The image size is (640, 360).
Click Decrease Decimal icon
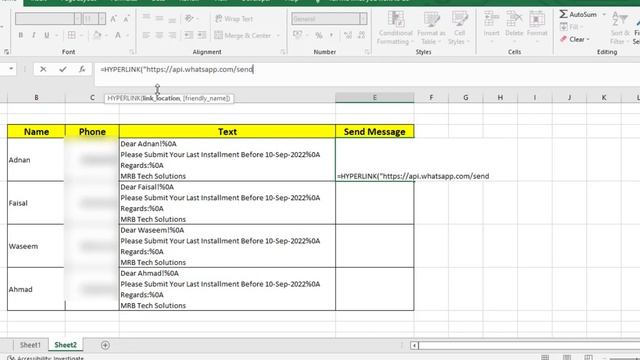point(362,36)
